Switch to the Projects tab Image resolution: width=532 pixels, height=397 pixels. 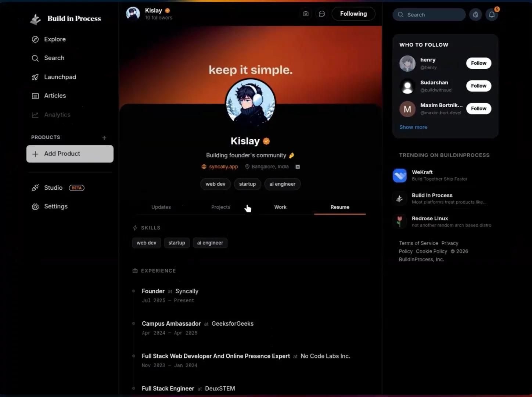(x=220, y=207)
